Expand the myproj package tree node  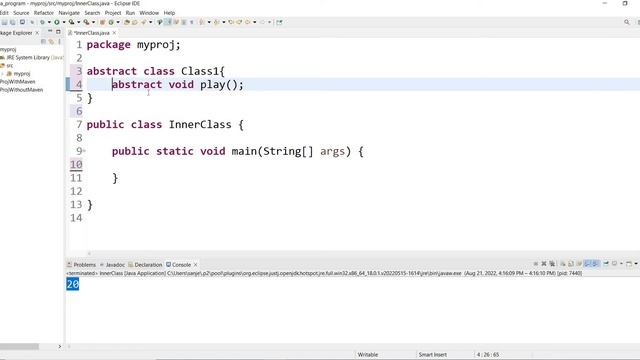2,74
